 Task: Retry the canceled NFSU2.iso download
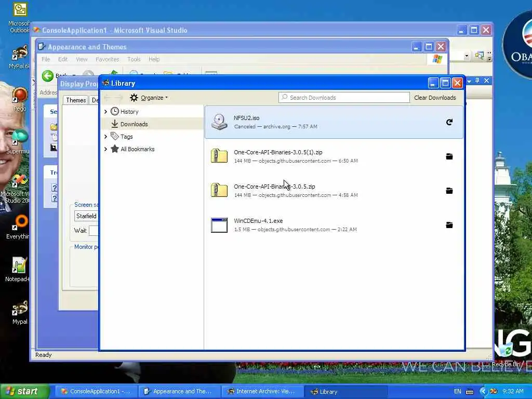[449, 122]
